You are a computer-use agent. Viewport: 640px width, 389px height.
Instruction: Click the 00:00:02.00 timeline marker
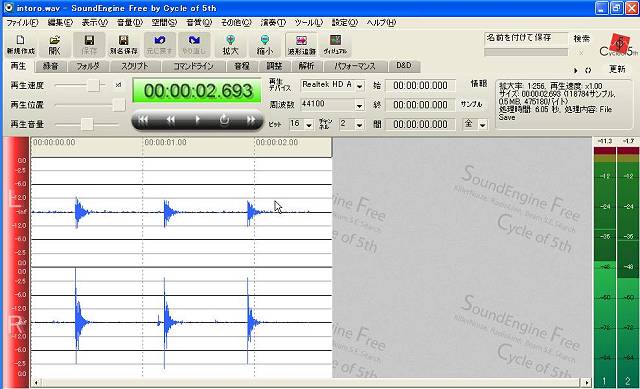pos(277,142)
